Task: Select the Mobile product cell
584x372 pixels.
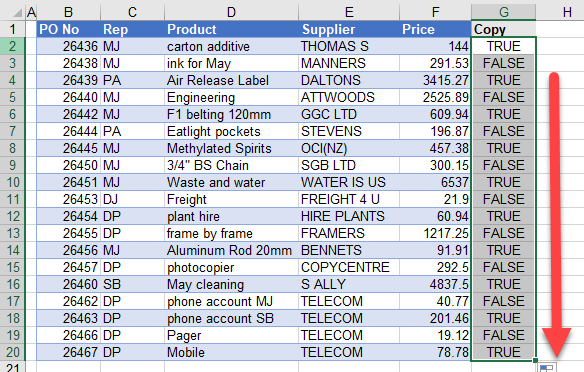Action: (231, 352)
